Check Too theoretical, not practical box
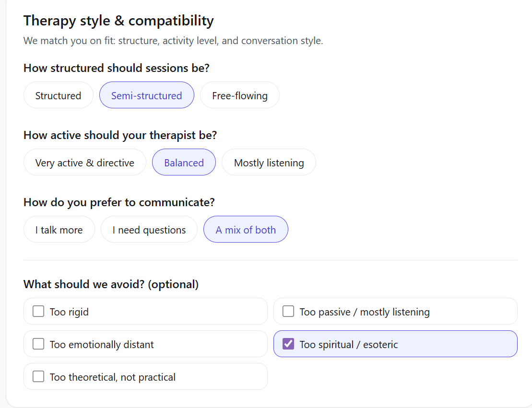532x408 pixels. 38,377
